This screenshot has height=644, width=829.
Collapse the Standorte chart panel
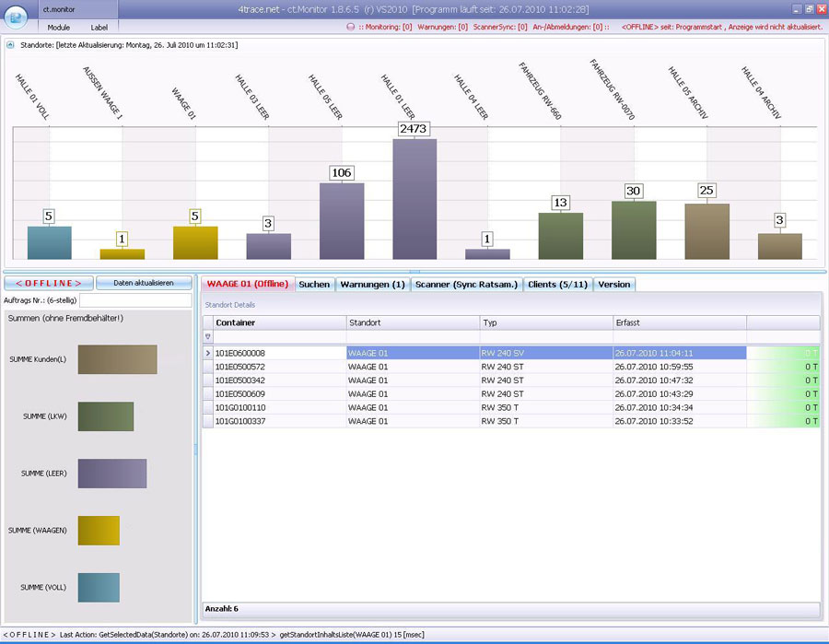(x=10, y=44)
